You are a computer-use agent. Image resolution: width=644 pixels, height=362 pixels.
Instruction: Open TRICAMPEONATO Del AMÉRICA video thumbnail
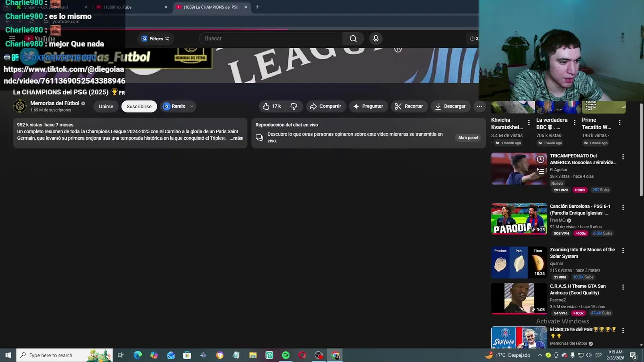pos(519,168)
